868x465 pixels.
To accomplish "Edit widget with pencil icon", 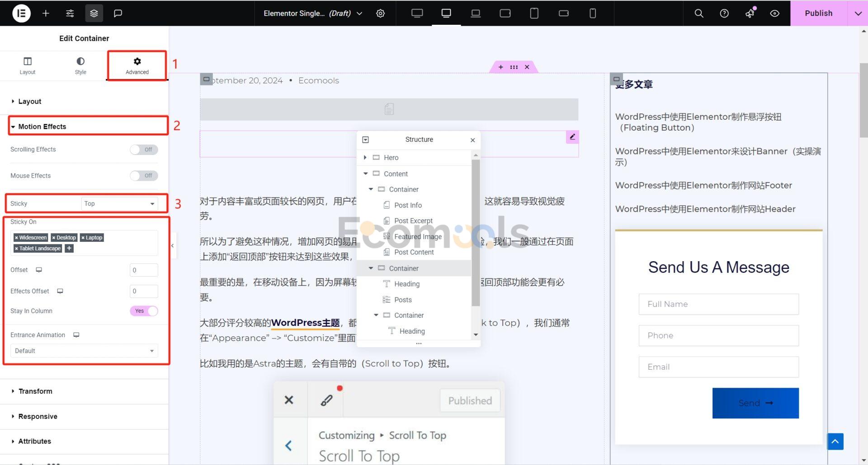I will [x=572, y=137].
